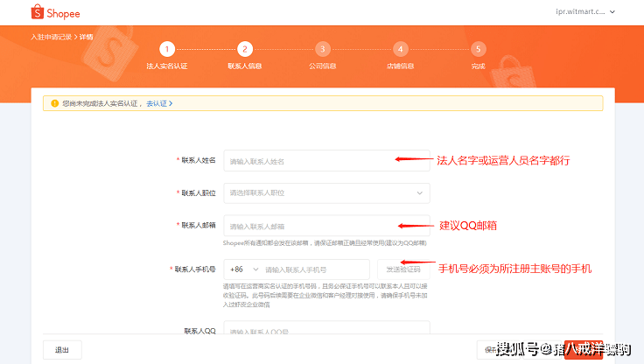This screenshot has height=364, width=644.
Task: Open the +86 country code dropdown
Action: pos(242,269)
